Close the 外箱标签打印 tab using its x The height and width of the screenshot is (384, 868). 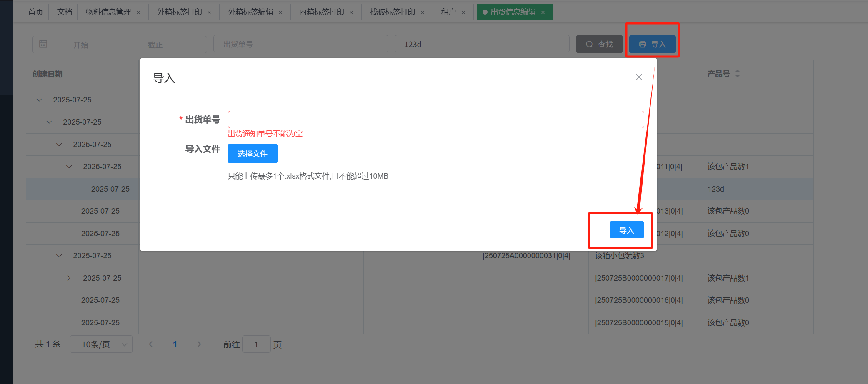209,12
